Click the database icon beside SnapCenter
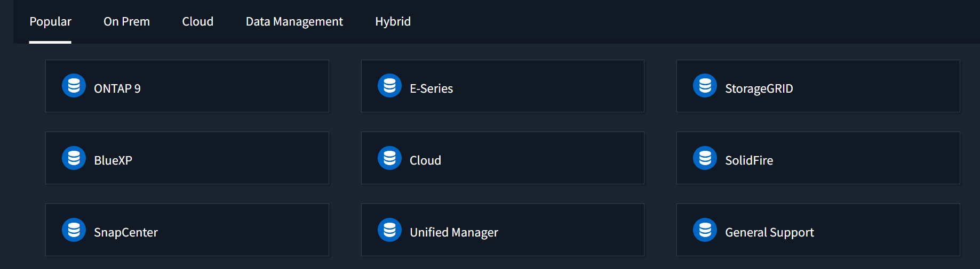Image resolution: width=980 pixels, height=269 pixels. click(74, 230)
